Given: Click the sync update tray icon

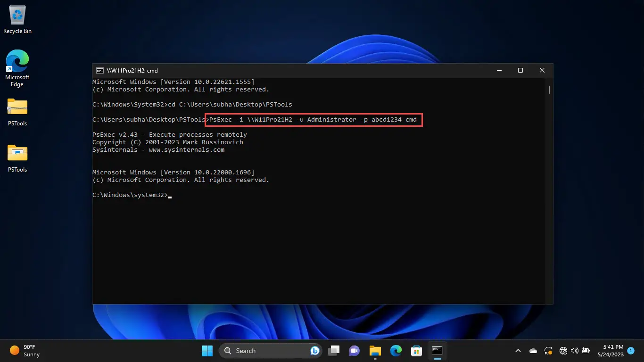Looking at the screenshot, I should 548,351.
